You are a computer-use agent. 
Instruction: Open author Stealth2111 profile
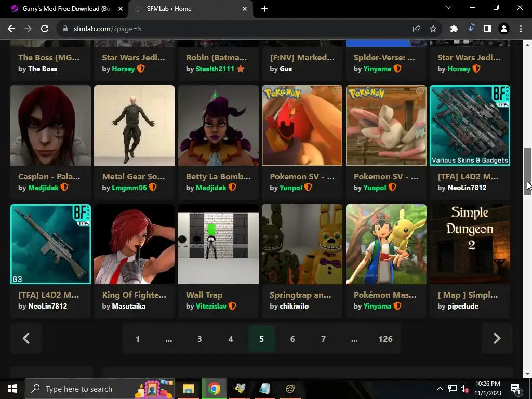tap(215, 69)
